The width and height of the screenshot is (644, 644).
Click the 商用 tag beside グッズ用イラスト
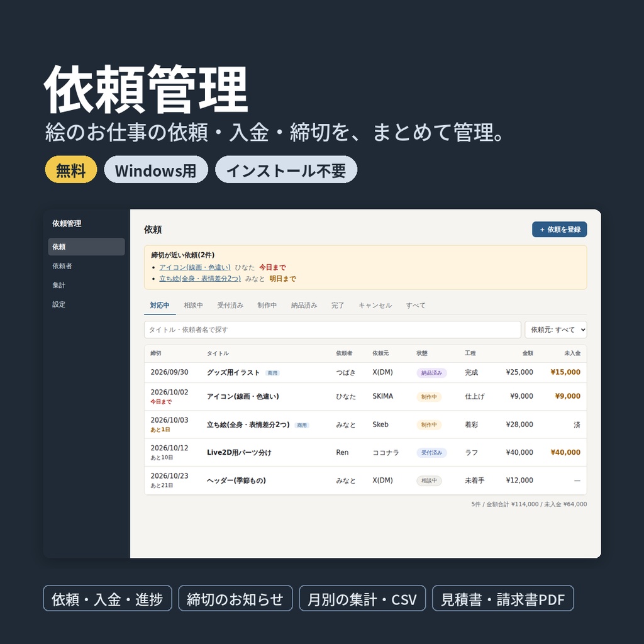pos(272,373)
